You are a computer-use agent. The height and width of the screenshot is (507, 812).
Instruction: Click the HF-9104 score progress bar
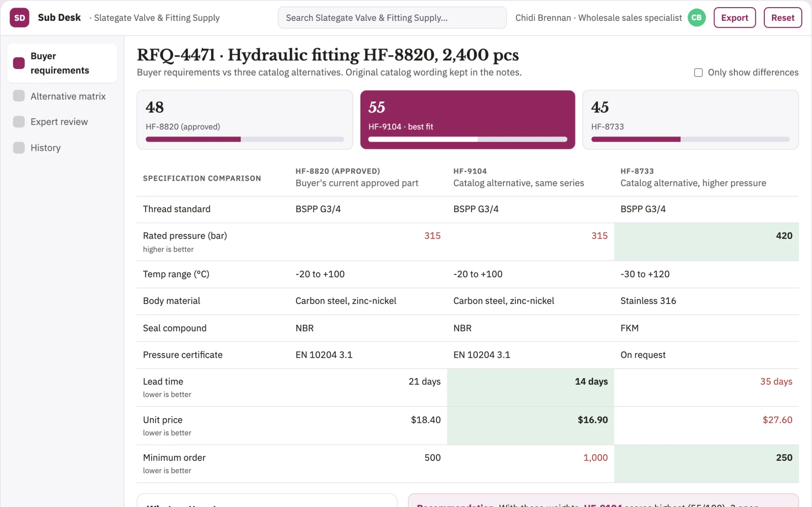pos(467,139)
